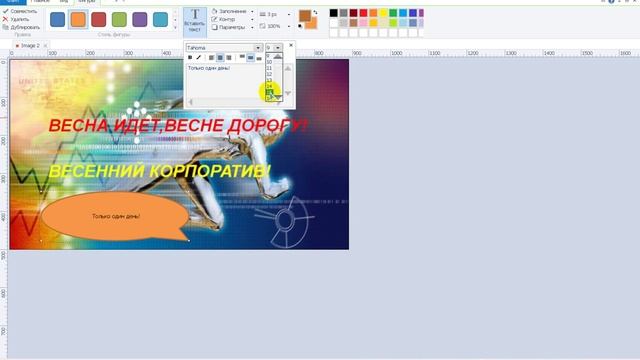640x360 pixels.
Task: Expand the Заполнение fill options
Action: [252, 11]
